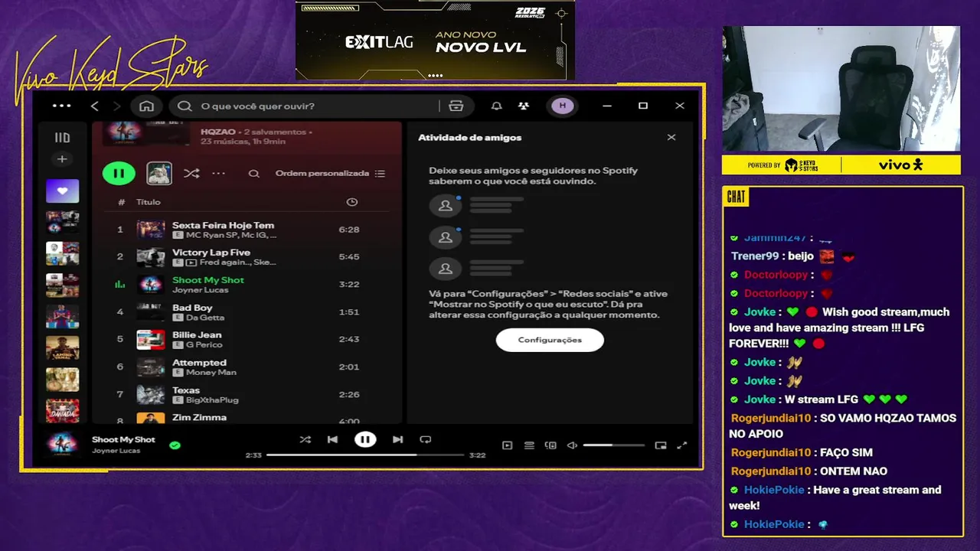
Task: Sort by the duration clock column
Action: tap(351, 202)
